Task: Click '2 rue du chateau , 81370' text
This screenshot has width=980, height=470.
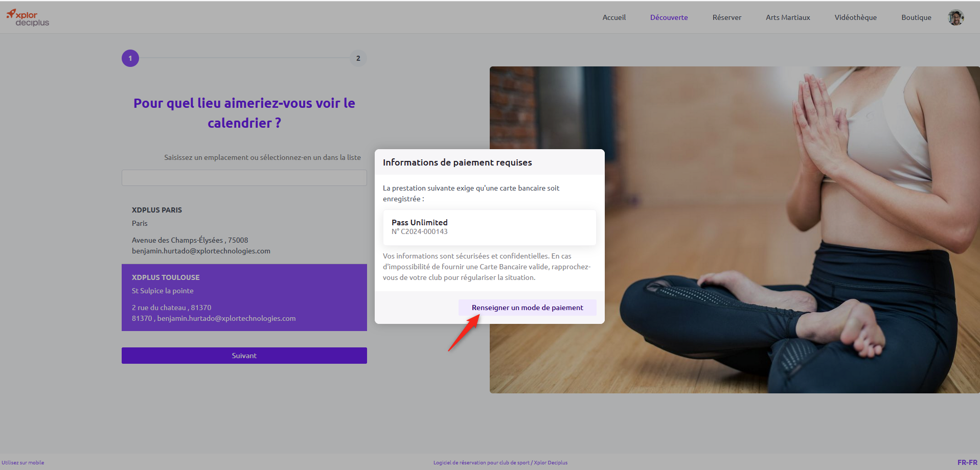Action: tap(171, 308)
